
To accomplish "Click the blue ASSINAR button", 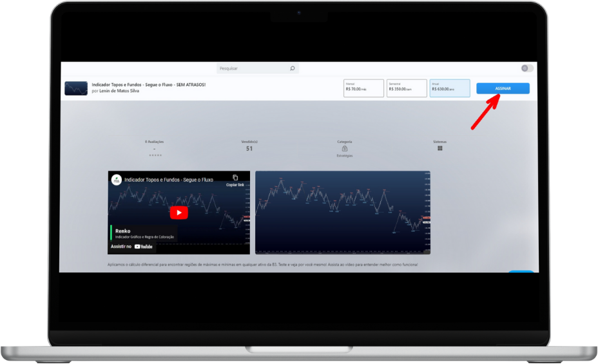I will click(503, 88).
